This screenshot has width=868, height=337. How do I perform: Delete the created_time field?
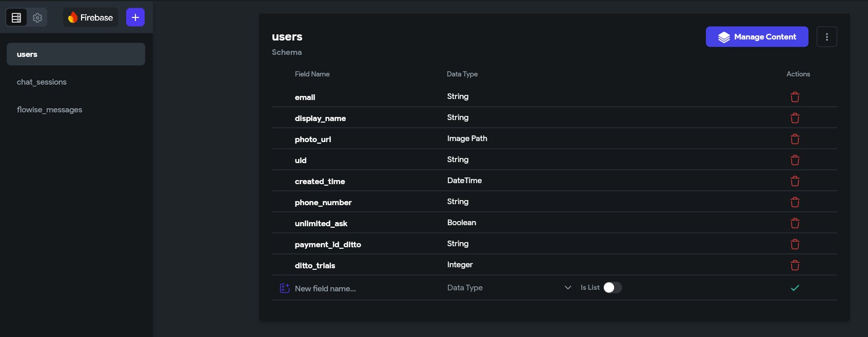click(795, 181)
